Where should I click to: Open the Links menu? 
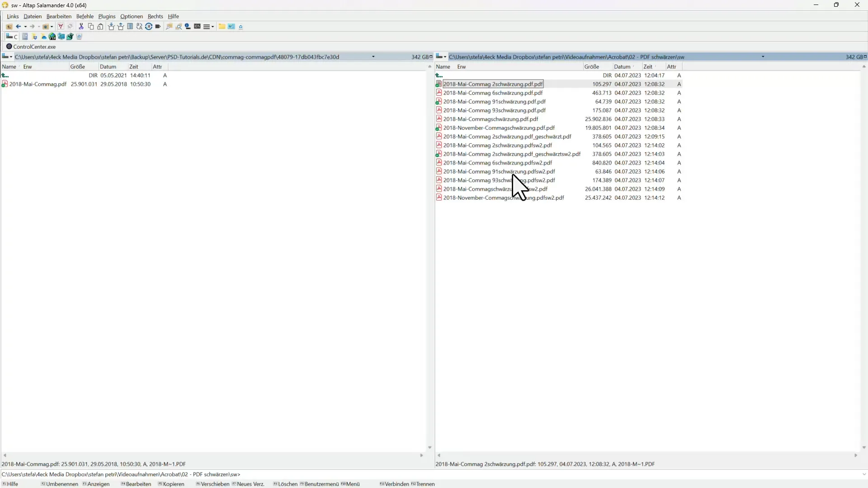point(13,16)
